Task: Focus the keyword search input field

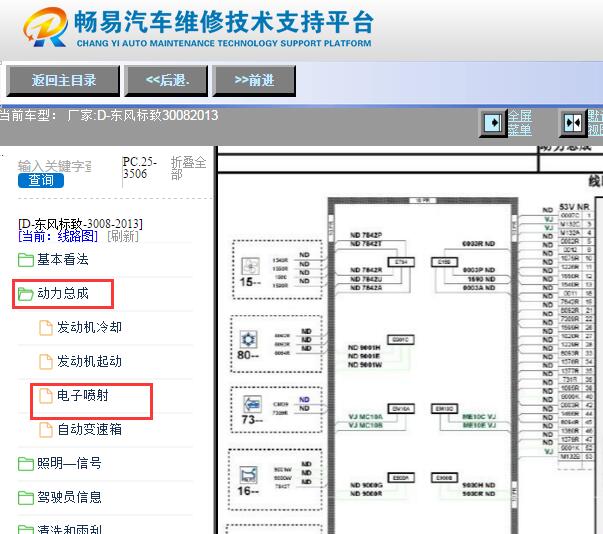Action: point(55,166)
